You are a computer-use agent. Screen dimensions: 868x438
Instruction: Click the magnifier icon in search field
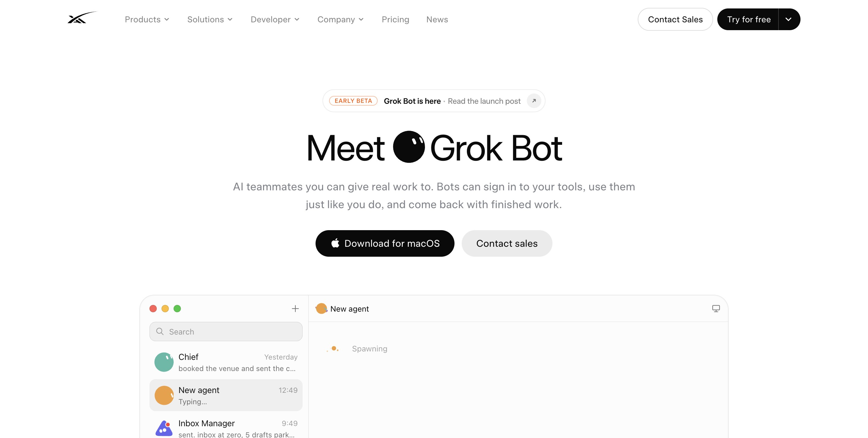[x=160, y=332]
